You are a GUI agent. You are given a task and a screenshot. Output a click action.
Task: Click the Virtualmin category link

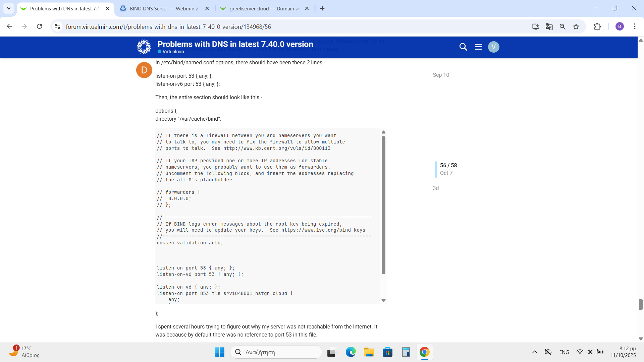pos(173,52)
